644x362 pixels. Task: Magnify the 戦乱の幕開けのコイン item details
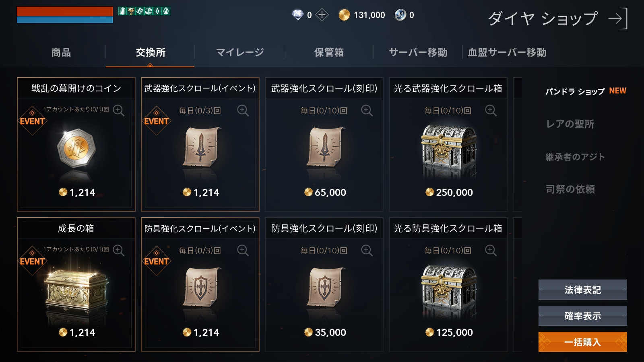point(118,110)
